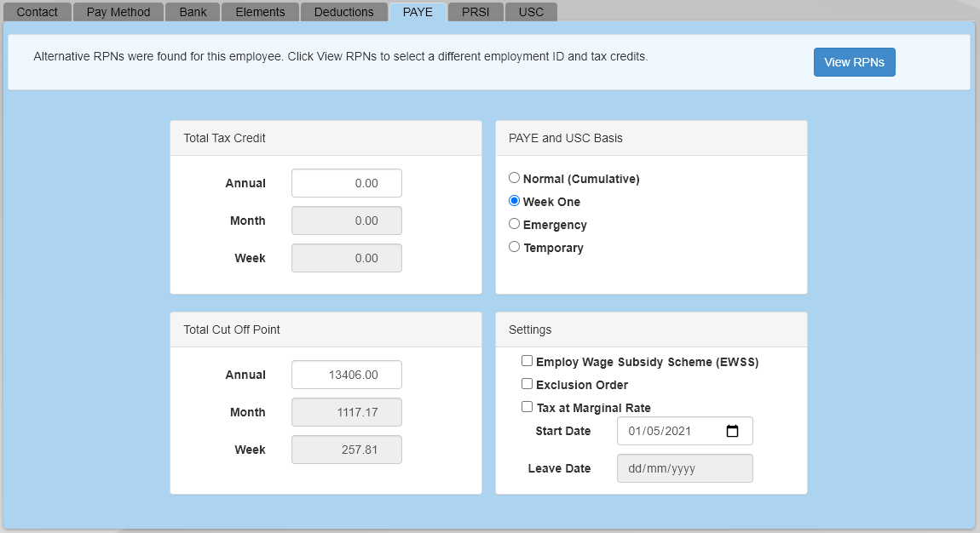
Task: Switch to the Contact tab
Action: tap(37, 12)
